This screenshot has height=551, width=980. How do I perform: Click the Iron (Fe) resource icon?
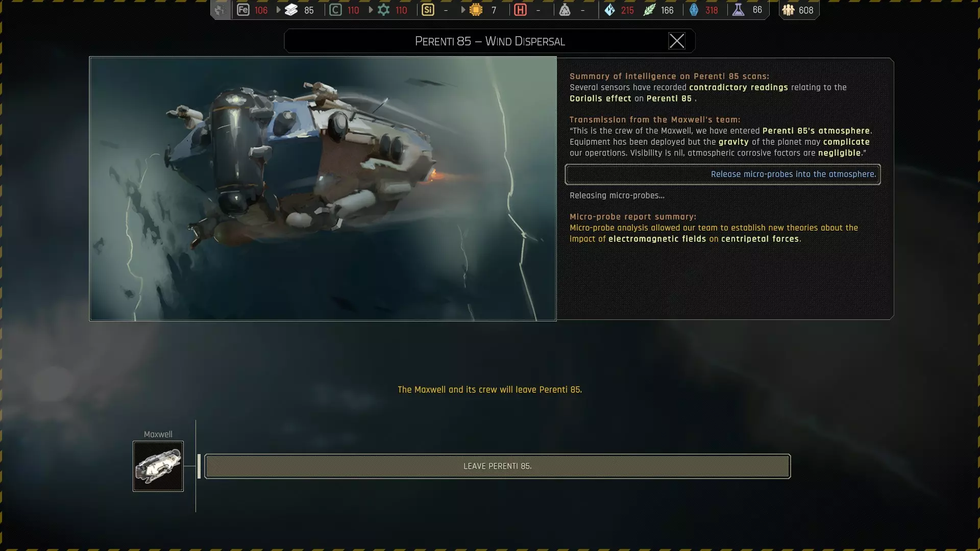tap(243, 10)
